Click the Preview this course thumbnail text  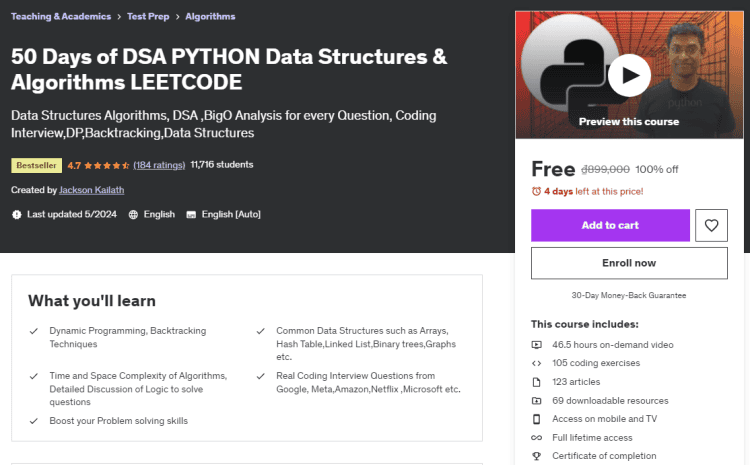click(628, 122)
